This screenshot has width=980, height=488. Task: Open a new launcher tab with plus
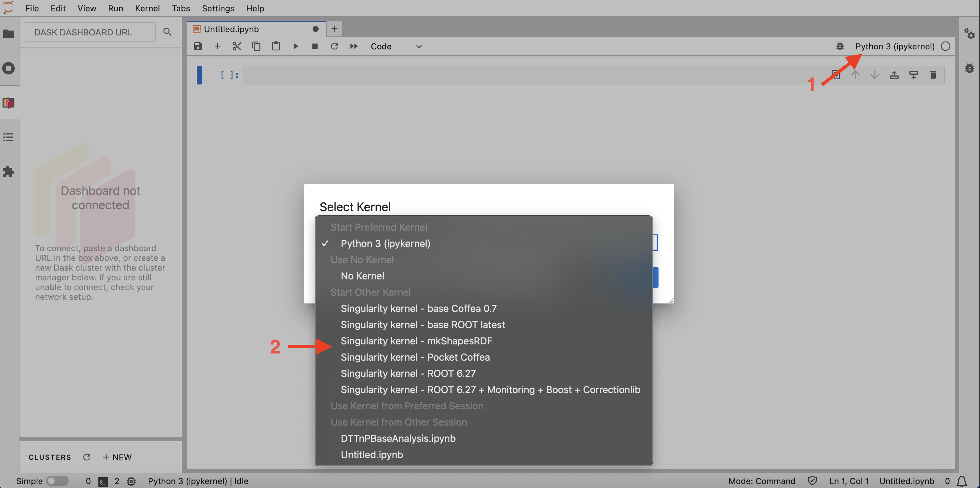[x=334, y=29]
